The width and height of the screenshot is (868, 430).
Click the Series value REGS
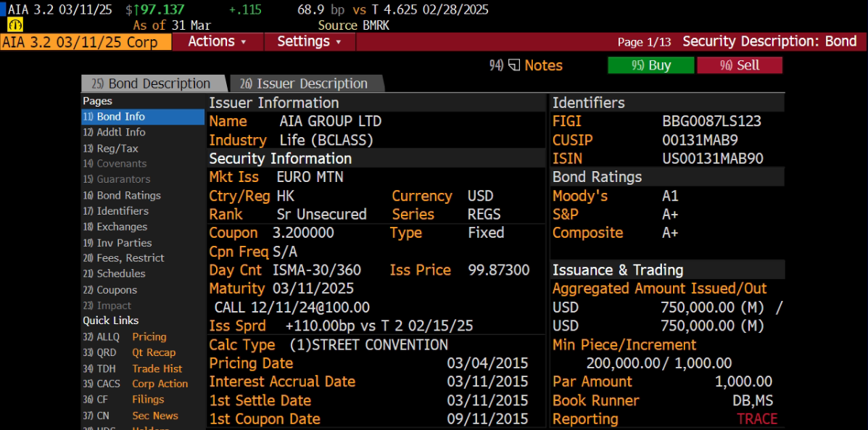[x=484, y=214]
